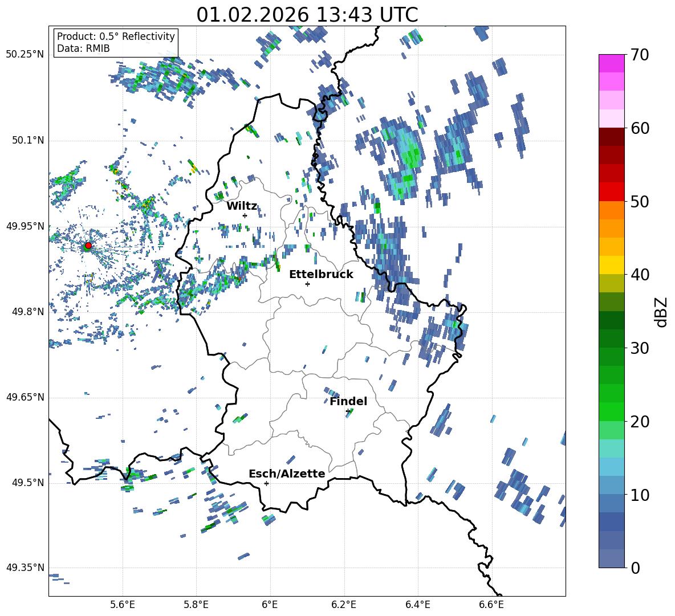Screen dimensions: 675x616
Task: Click the colorbar tick label 50
Action: coord(640,202)
